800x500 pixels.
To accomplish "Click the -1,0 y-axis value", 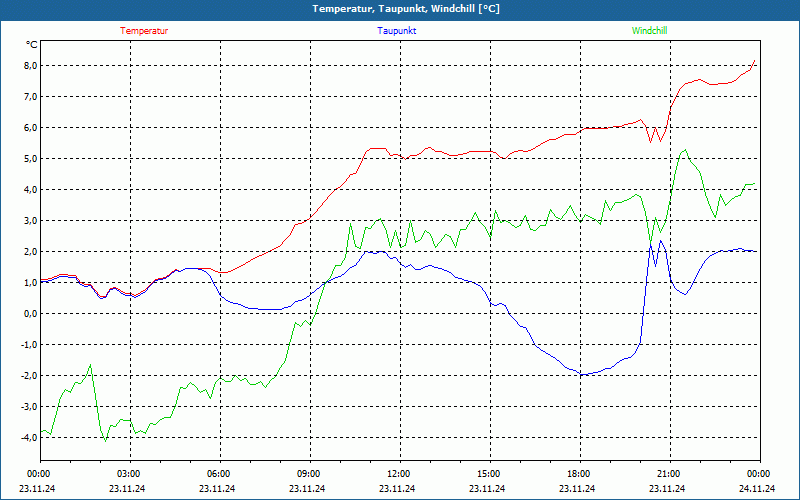I will [29, 344].
